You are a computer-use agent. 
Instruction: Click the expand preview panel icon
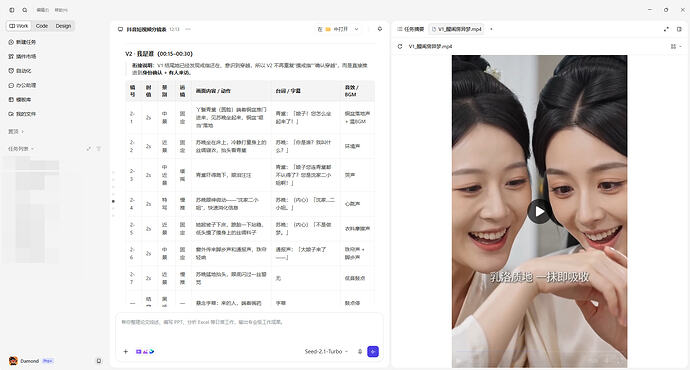point(666,29)
